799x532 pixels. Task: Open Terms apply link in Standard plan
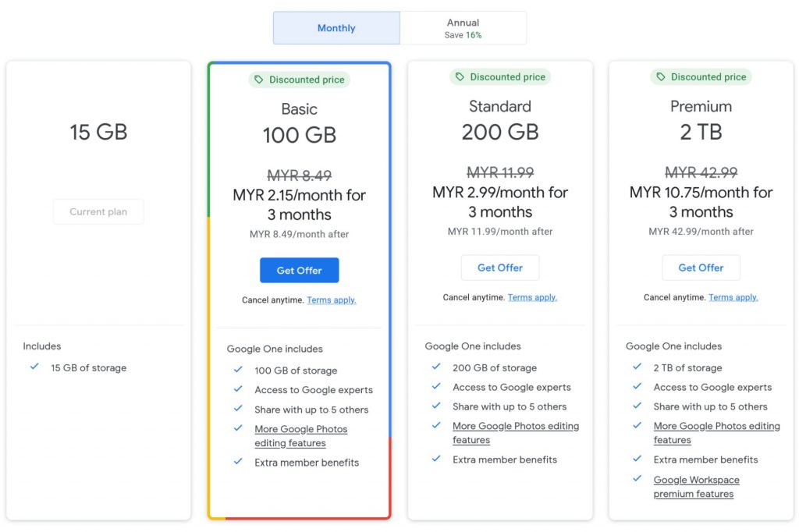click(x=532, y=297)
